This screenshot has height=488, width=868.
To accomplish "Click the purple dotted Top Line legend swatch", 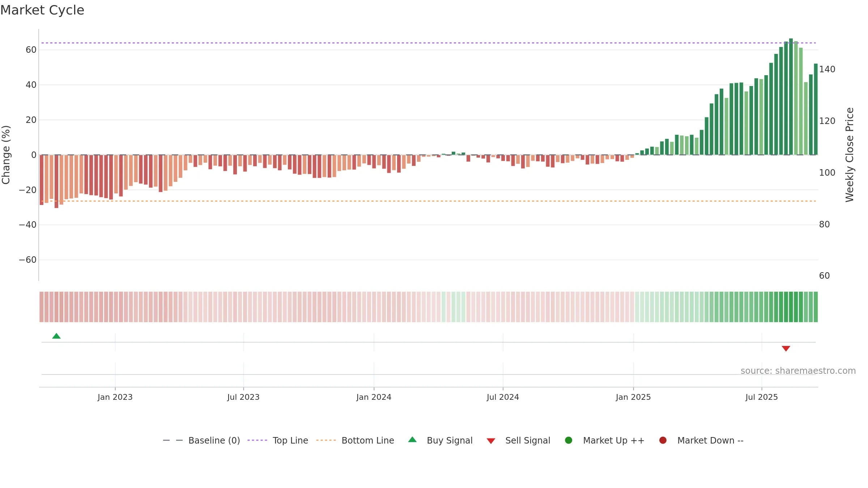I will point(257,440).
